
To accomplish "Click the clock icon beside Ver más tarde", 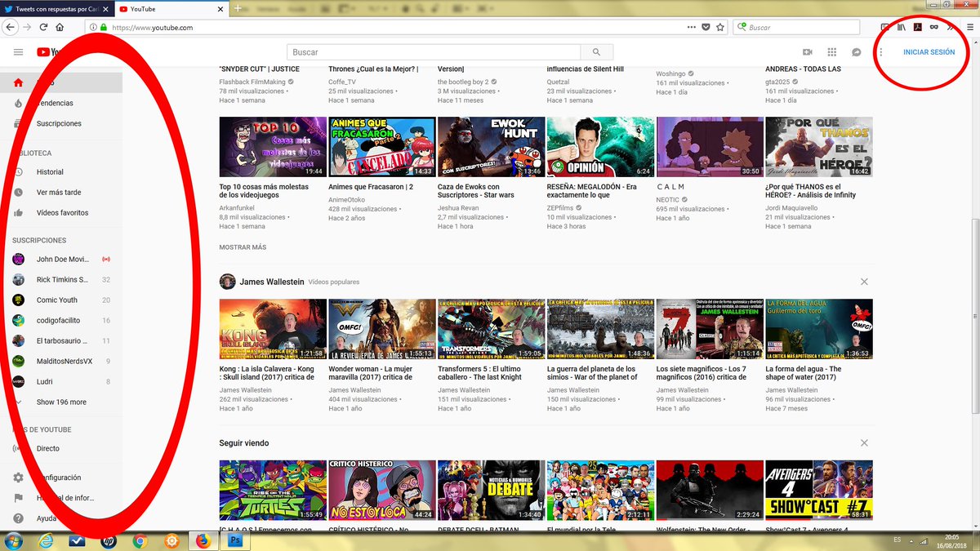I will click(18, 193).
